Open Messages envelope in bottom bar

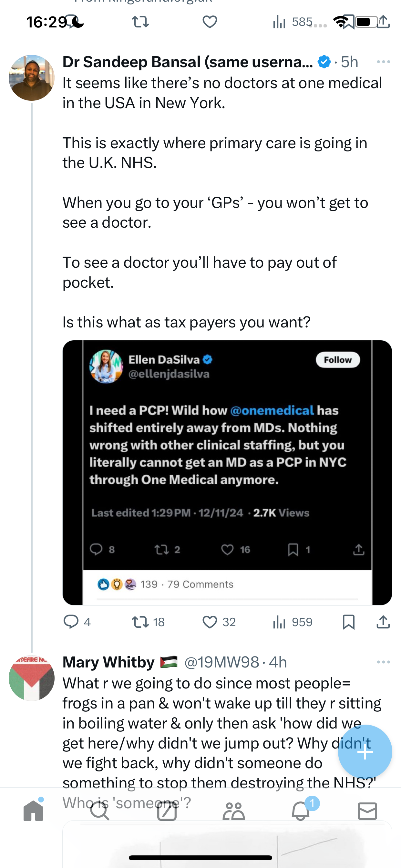tap(367, 811)
